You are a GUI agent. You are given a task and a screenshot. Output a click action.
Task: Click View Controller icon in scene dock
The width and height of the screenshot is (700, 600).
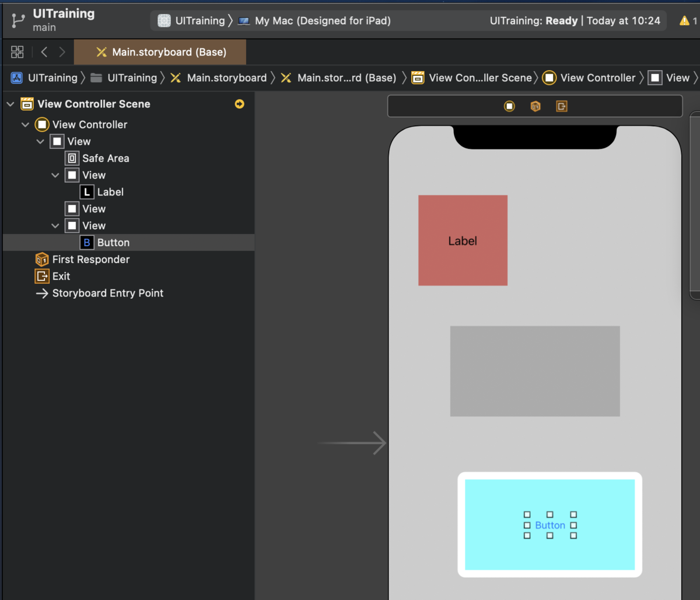tap(509, 106)
